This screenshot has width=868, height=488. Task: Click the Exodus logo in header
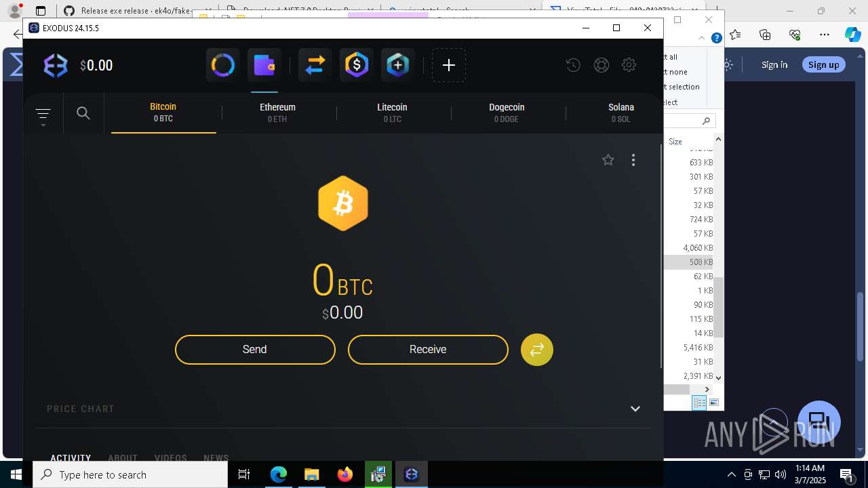click(56, 65)
